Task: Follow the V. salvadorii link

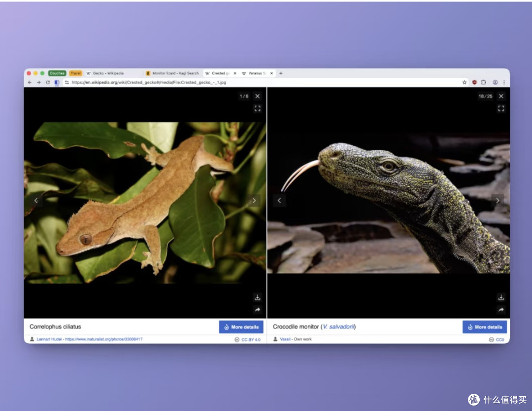Action: tap(338, 326)
